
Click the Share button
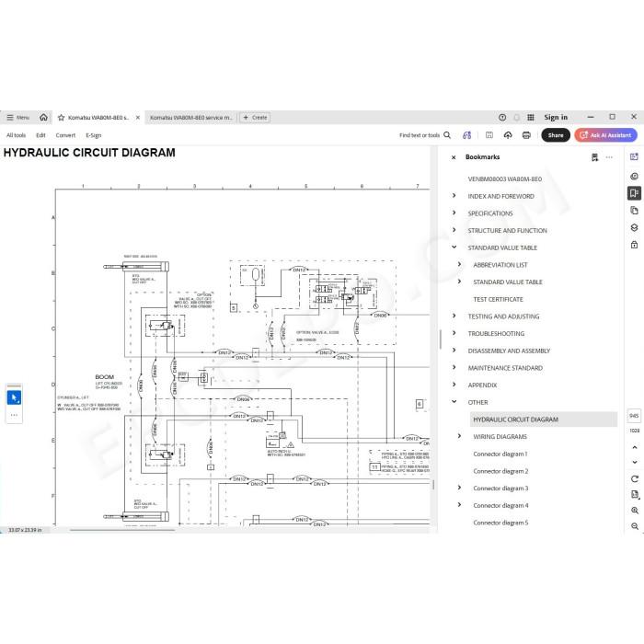(556, 135)
